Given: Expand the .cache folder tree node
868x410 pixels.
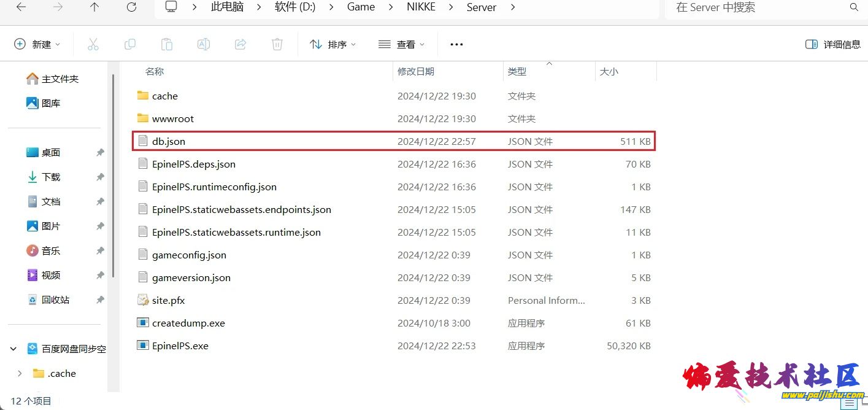Looking at the screenshot, I should tap(20, 373).
